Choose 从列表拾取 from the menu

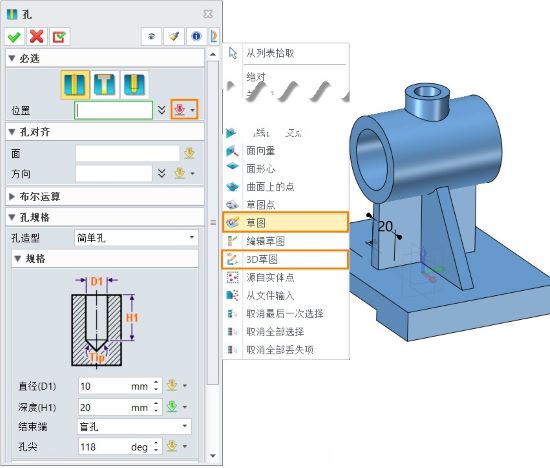pos(286,53)
